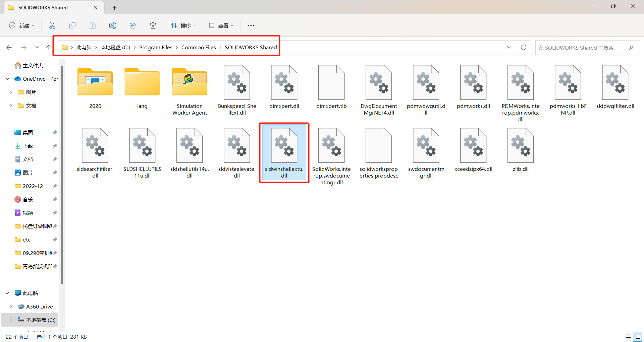644x342 pixels.
Task: Click SOLIDWORKS Shared in address path
Action: click(251, 47)
